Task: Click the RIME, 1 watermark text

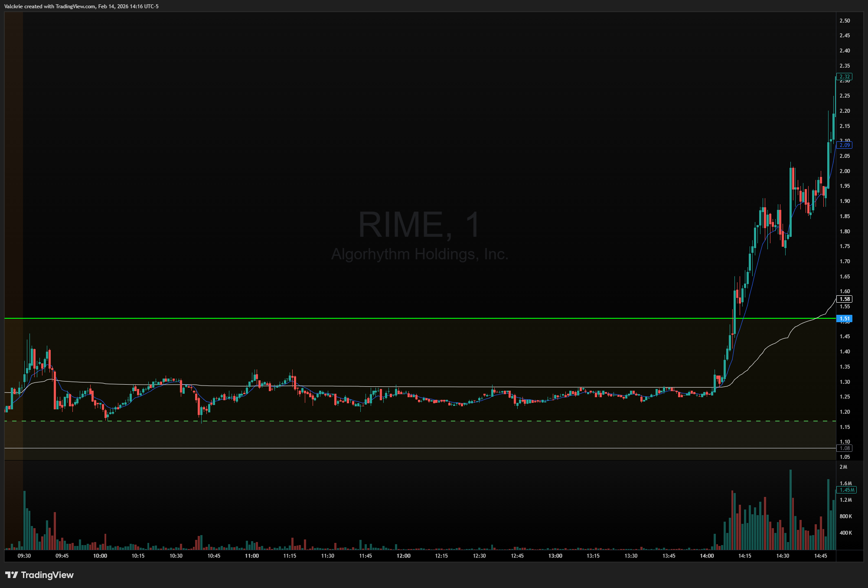Action: (x=419, y=225)
